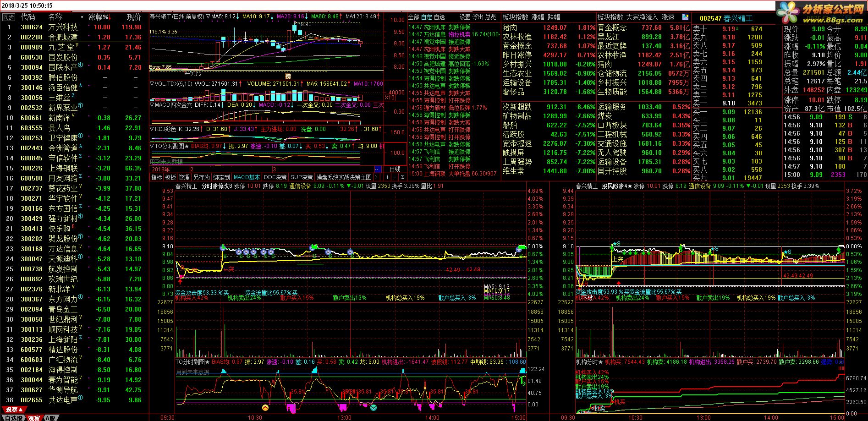This screenshot has width=868, height=421.
Task: Switch the alert filter to 全部
Action: pos(414,17)
